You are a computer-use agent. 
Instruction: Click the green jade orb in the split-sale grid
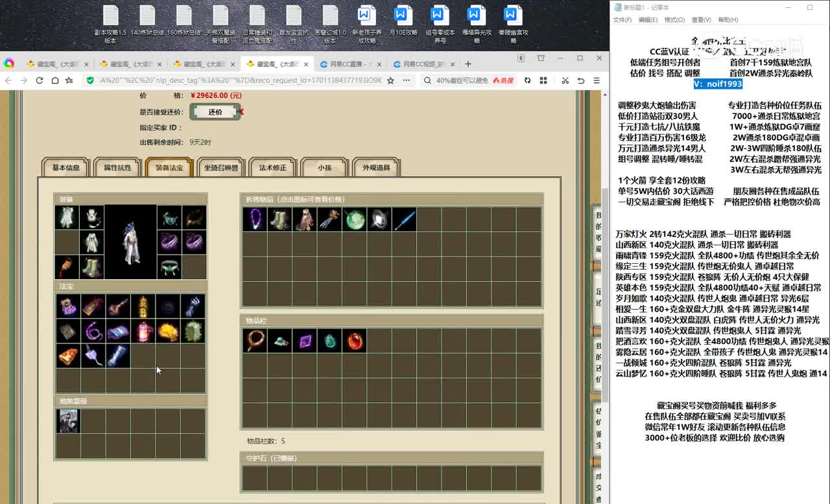tap(354, 219)
